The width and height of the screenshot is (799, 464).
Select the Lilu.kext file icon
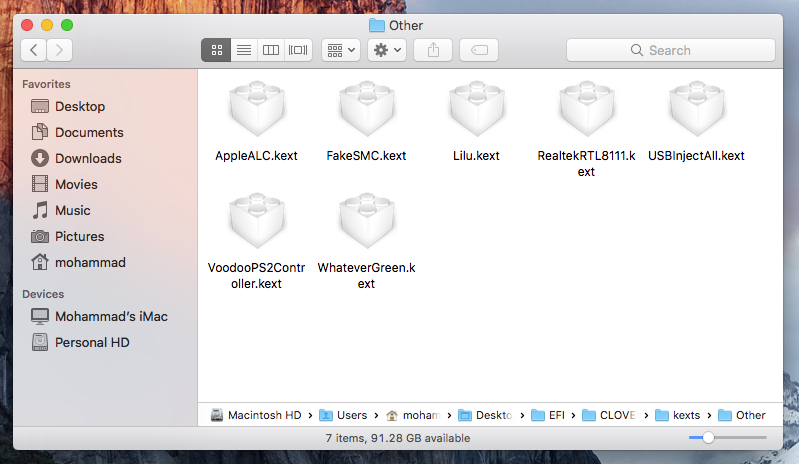(x=476, y=109)
